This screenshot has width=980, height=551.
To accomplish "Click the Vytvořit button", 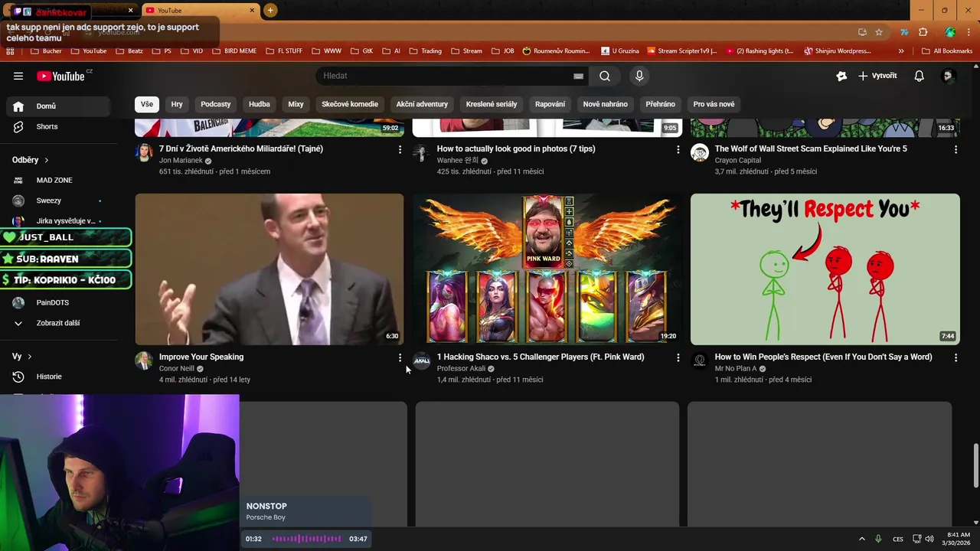I will pyautogui.click(x=877, y=76).
